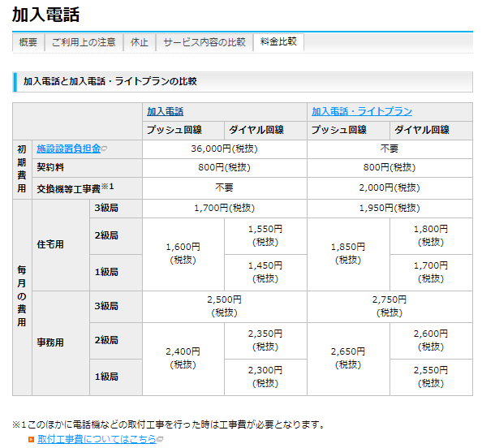The width and height of the screenshot is (482, 448).
Task: Select the 料金比較 tab
Action: coord(278,42)
